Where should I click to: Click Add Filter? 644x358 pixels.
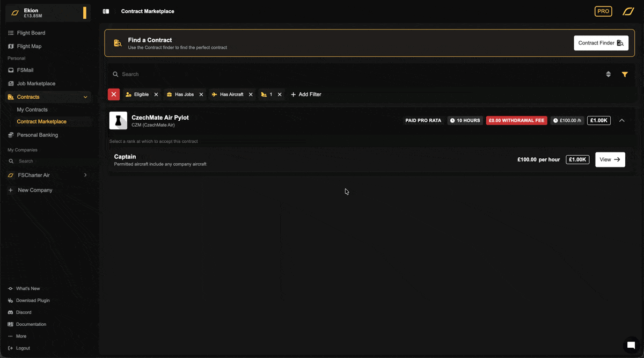[306, 94]
